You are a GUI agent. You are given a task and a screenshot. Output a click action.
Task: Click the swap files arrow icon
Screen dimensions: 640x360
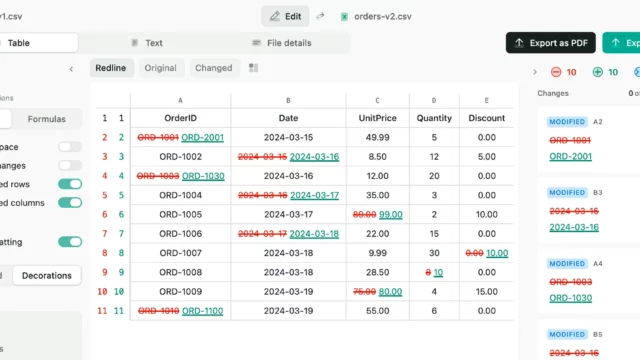point(320,16)
